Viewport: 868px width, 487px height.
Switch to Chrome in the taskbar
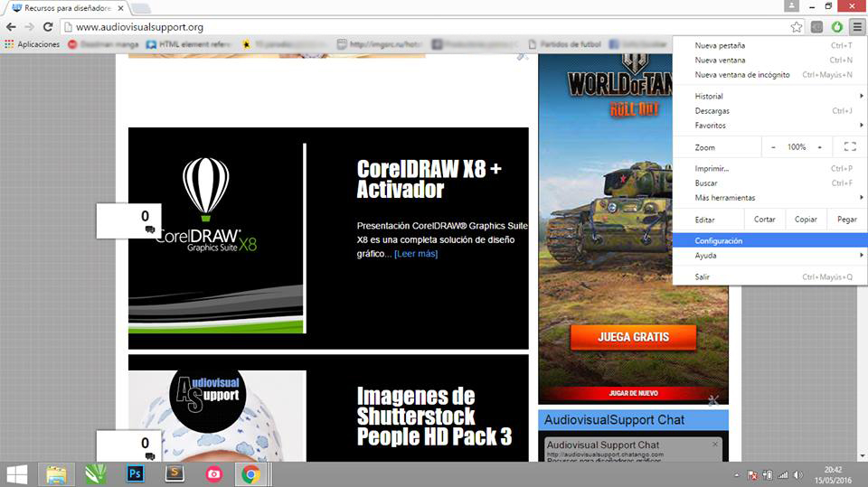coord(250,474)
